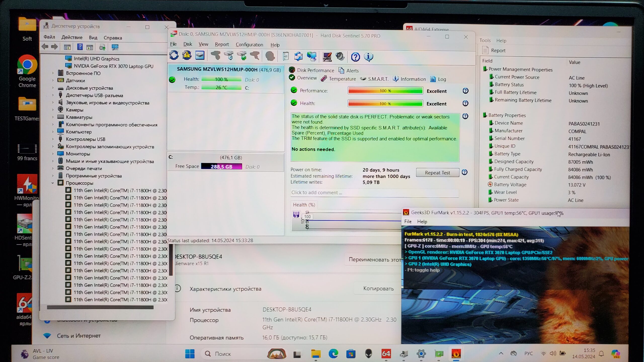
Task: Click the refresh icon in Hard Disk Sentinel toolbar
Action: click(x=174, y=56)
